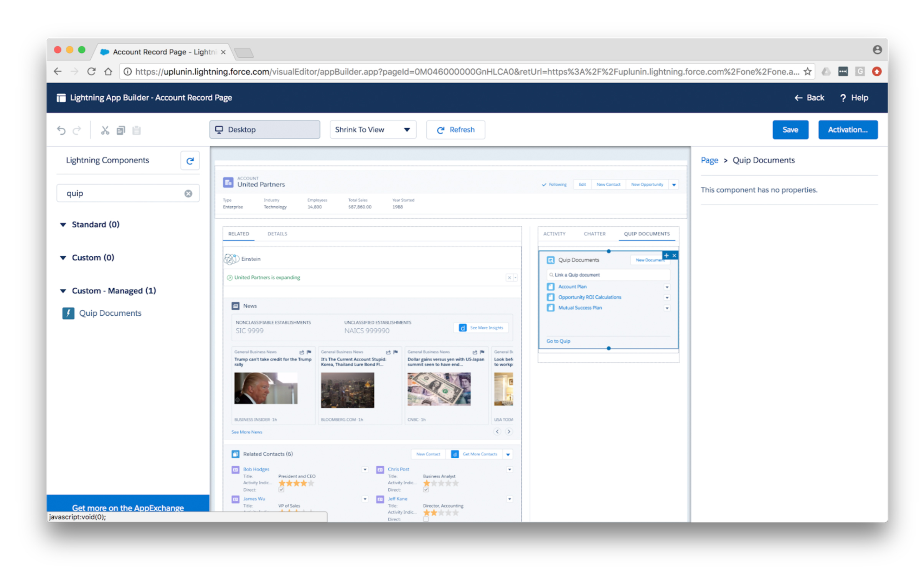924x573 pixels.
Task: Switch to the Activity tab
Action: click(x=554, y=234)
